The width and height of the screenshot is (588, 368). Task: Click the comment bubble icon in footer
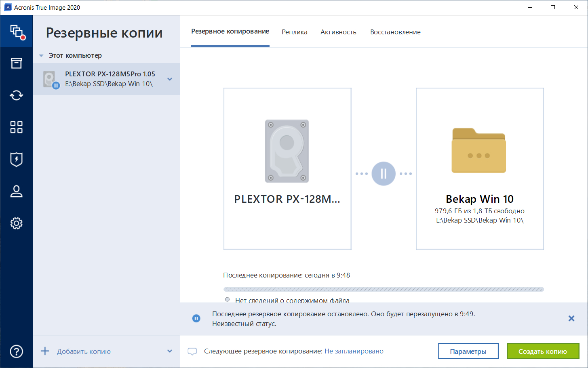[x=192, y=351]
